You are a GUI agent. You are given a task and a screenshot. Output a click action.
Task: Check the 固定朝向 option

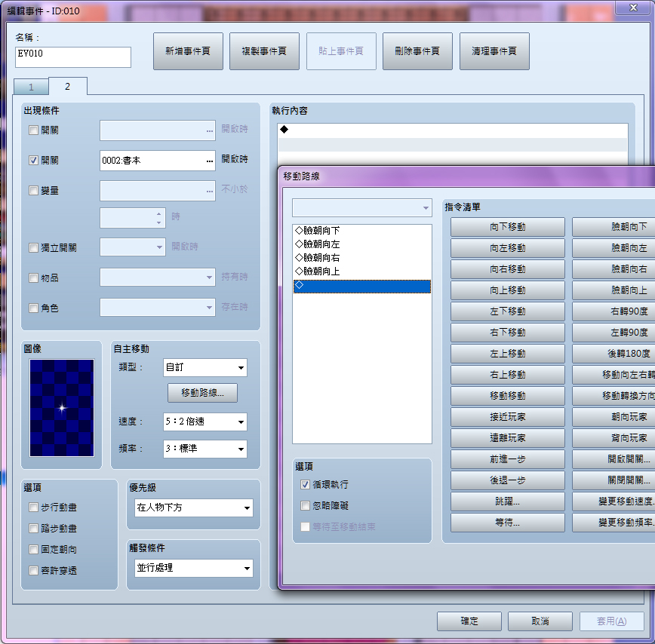(33, 549)
